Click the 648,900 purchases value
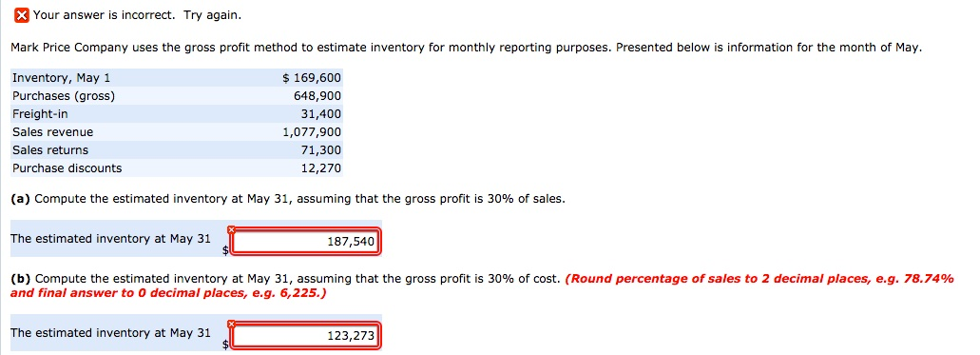980x355 pixels. [317, 96]
